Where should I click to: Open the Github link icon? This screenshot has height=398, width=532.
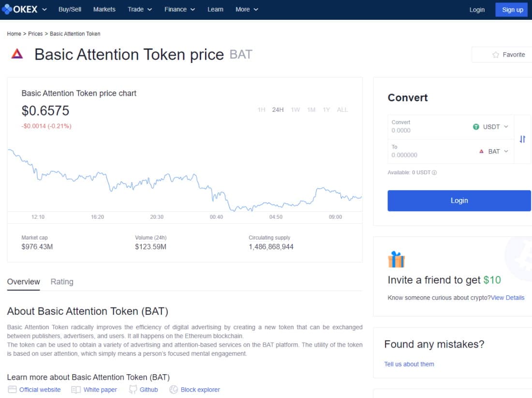tap(133, 389)
